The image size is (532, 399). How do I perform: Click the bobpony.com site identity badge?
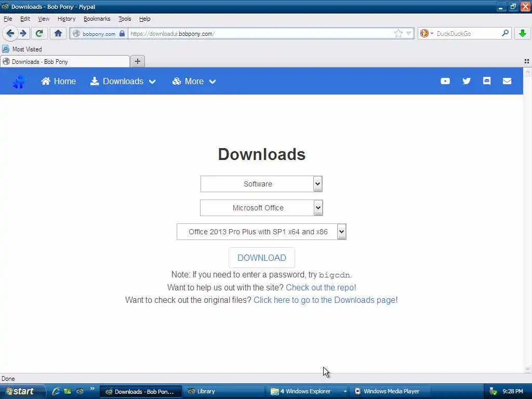99,34
